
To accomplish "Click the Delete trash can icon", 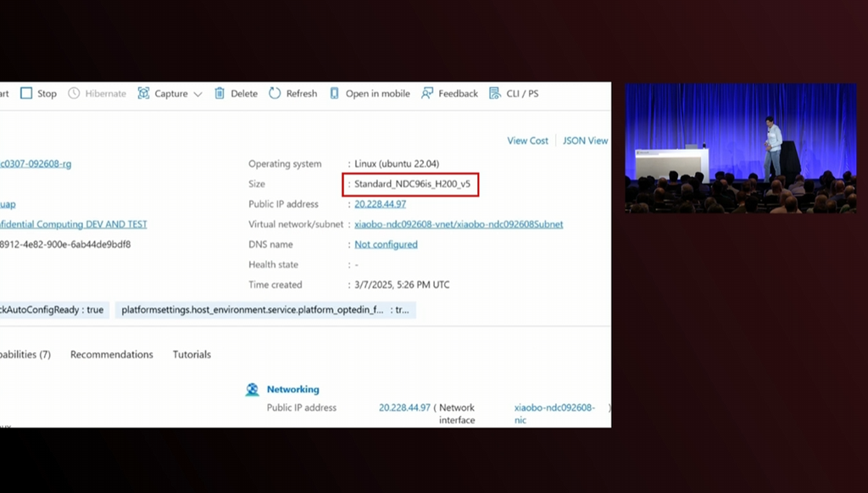I will [x=220, y=93].
